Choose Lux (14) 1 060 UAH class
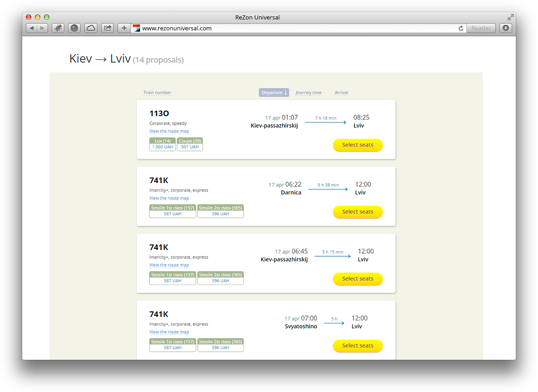Image resolution: width=538 pixels, height=392 pixels. [163, 144]
